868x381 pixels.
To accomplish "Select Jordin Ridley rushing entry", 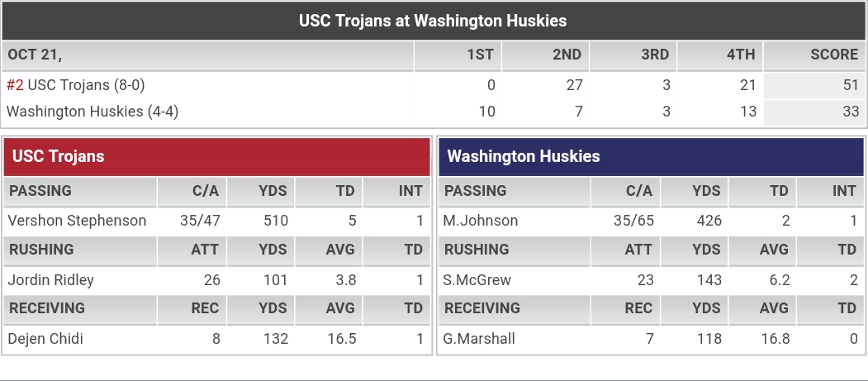I will pos(51,279).
